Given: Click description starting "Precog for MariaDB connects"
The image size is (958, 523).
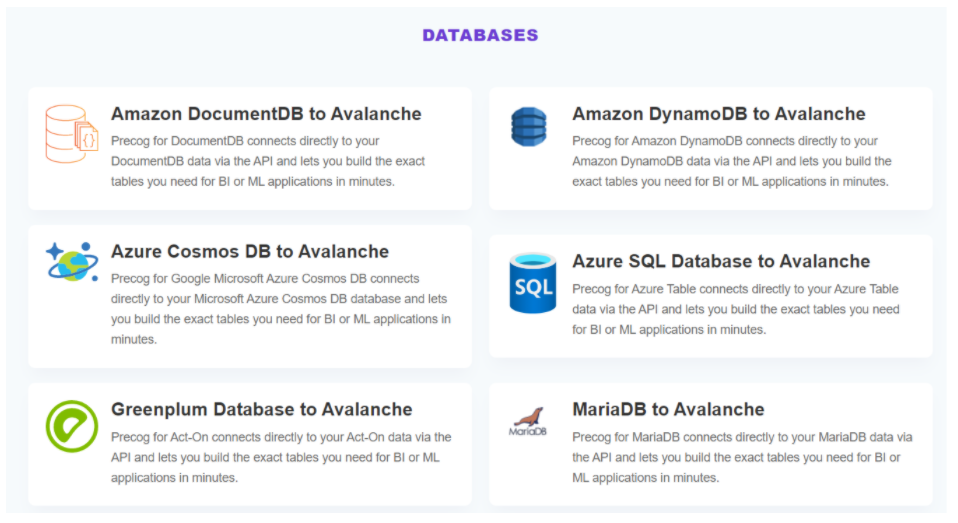Looking at the screenshot, I should (x=742, y=457).
